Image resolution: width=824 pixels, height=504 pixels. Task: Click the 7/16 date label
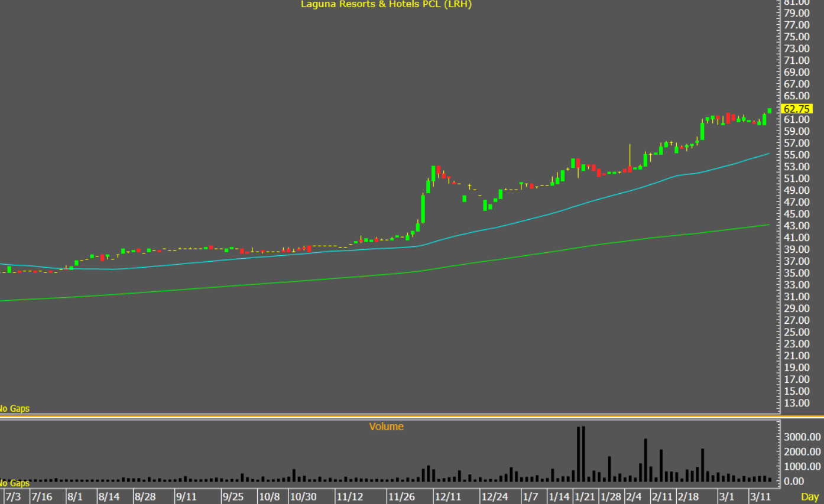[x=41, y=496]
